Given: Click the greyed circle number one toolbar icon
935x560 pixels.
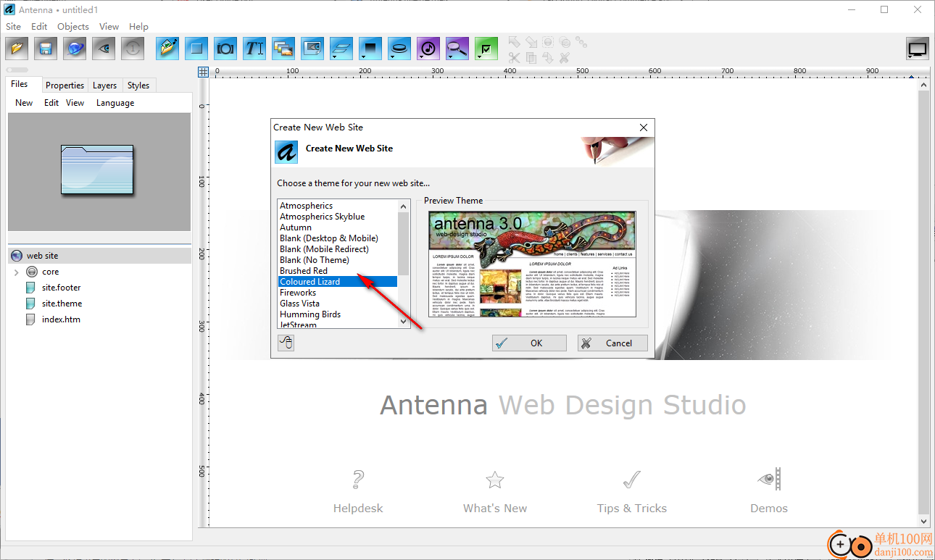Looking at the screenshot, I should [133, 49].
